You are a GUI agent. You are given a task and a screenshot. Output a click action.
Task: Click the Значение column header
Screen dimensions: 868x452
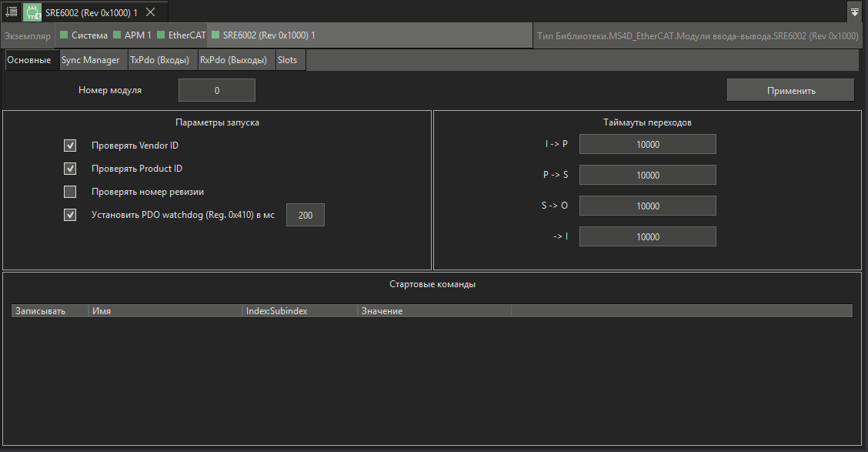click(x=435, y=311)
